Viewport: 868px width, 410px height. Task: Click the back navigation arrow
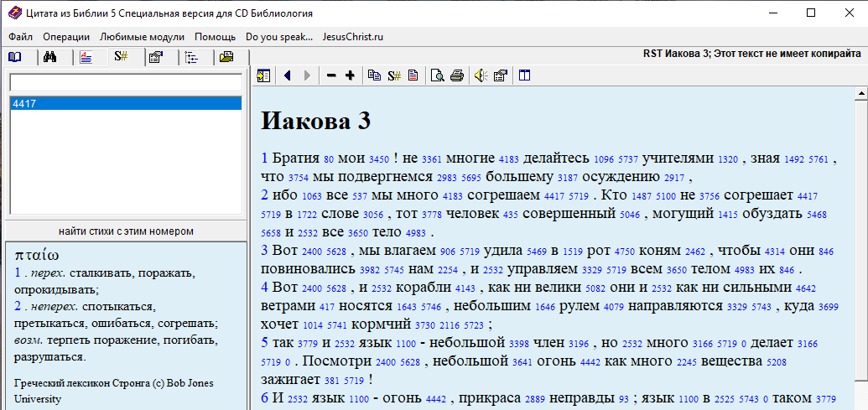click(x=288, y=75)
